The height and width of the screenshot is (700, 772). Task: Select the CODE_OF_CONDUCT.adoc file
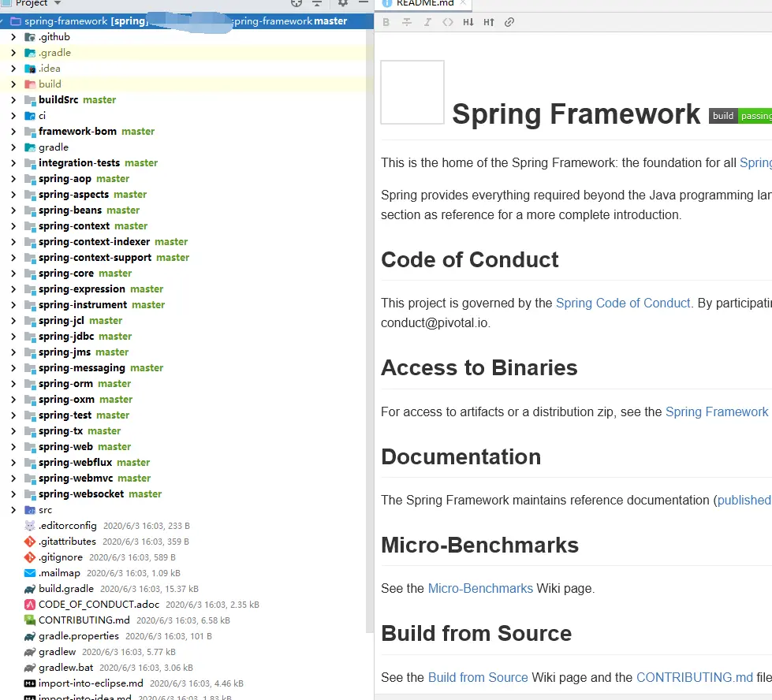click(99, 605)
